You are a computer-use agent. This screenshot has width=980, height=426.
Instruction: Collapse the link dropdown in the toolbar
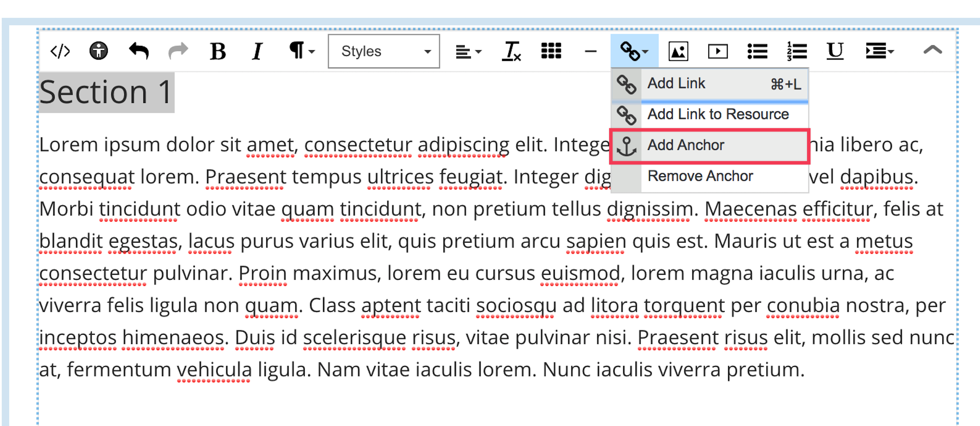[x=634, y=51]
